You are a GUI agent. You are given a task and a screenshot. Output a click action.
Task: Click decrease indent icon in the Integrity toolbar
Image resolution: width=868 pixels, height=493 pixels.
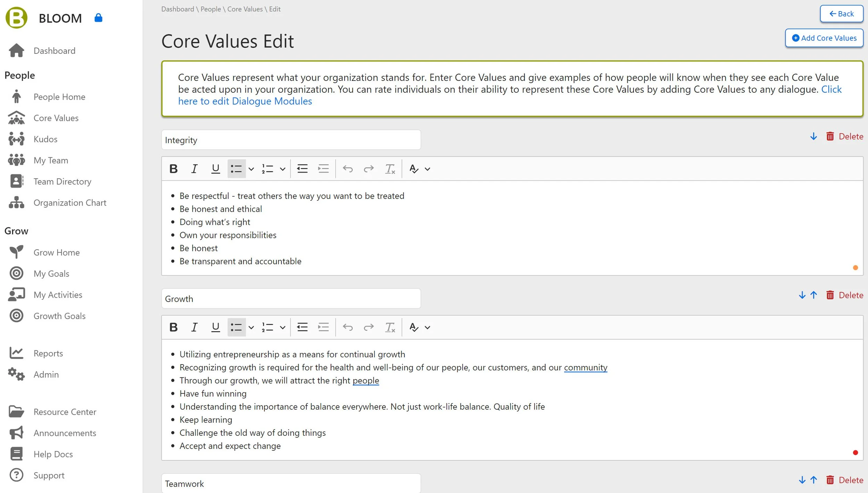pyautogui.click(x=302, y=169)
